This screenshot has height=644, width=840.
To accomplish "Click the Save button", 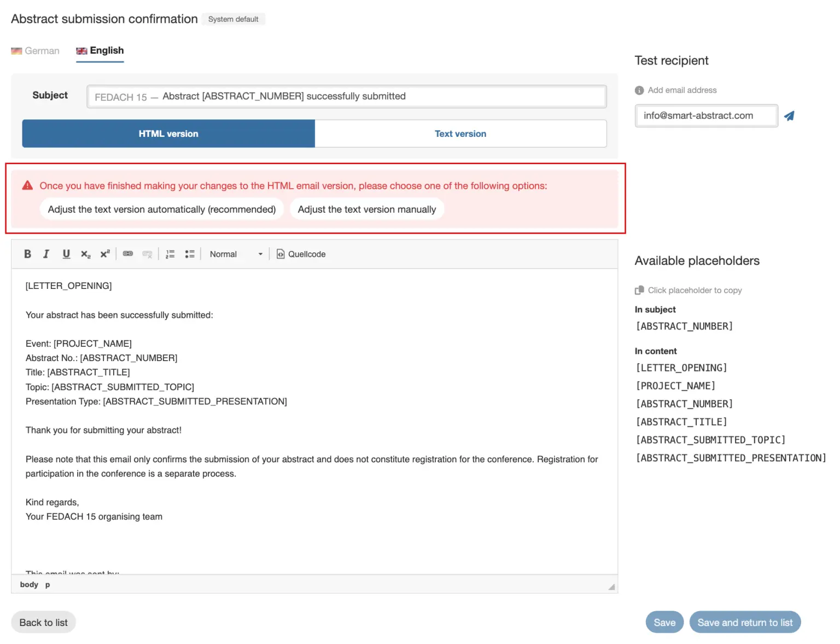I will 664,623.
